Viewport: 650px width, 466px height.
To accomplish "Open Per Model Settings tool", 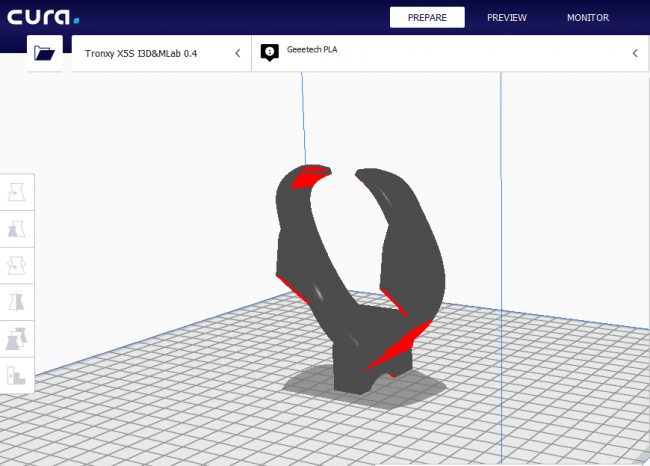I will [17, 339].
